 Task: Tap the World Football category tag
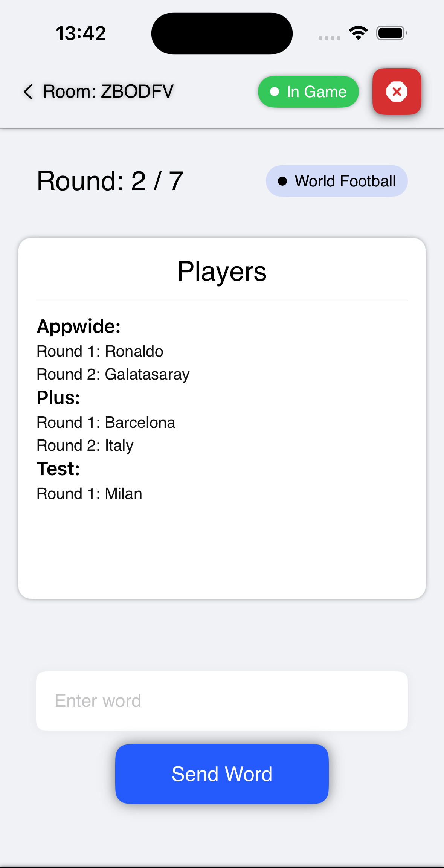337,181
